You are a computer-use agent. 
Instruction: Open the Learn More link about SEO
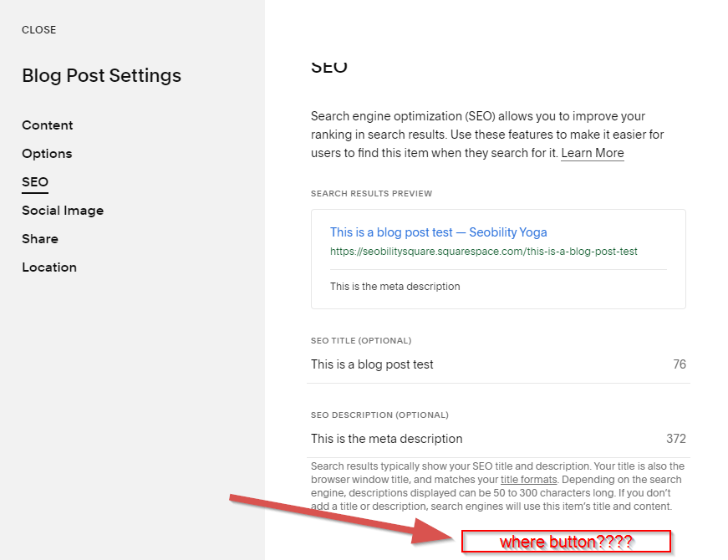pyautogui.click(x=592, y=153)
